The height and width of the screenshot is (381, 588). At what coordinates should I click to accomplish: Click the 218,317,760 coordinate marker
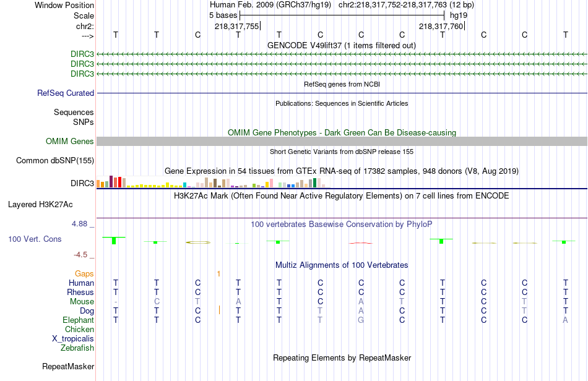(441, 26)
